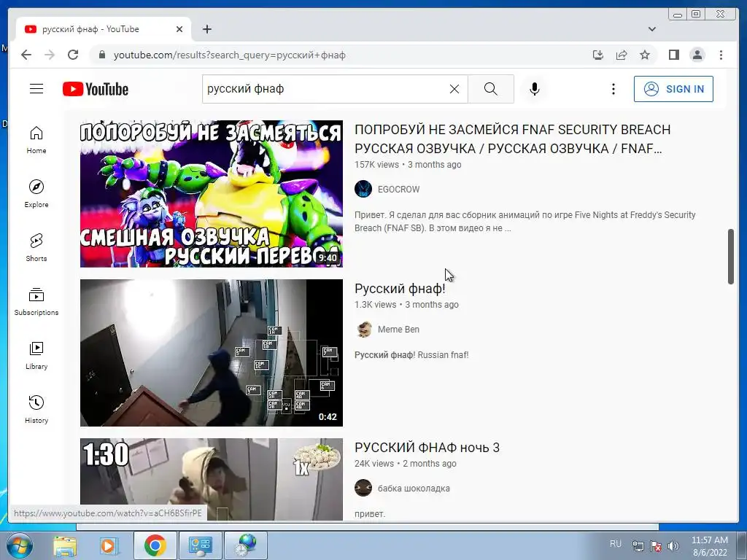Open Chrome three-dot menu
The width and height of the screenshot is (747, 560).
coord(721,55)
